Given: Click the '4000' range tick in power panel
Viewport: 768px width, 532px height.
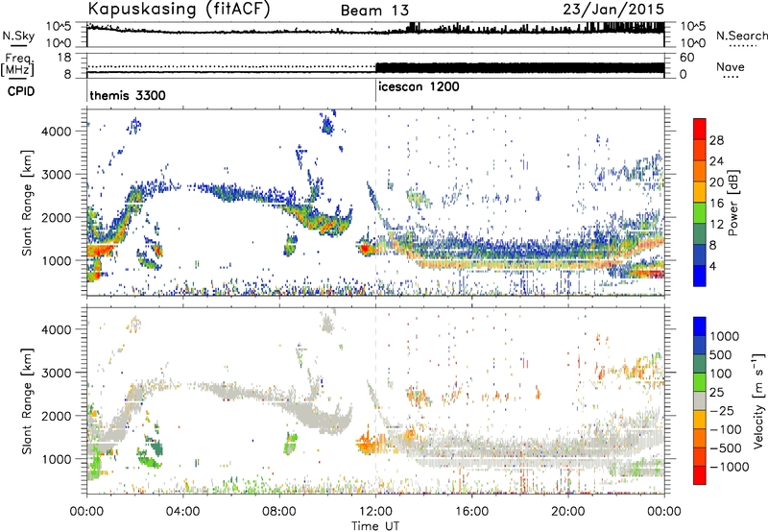Looking at the screenshot, I should click(x=56, y=131).
